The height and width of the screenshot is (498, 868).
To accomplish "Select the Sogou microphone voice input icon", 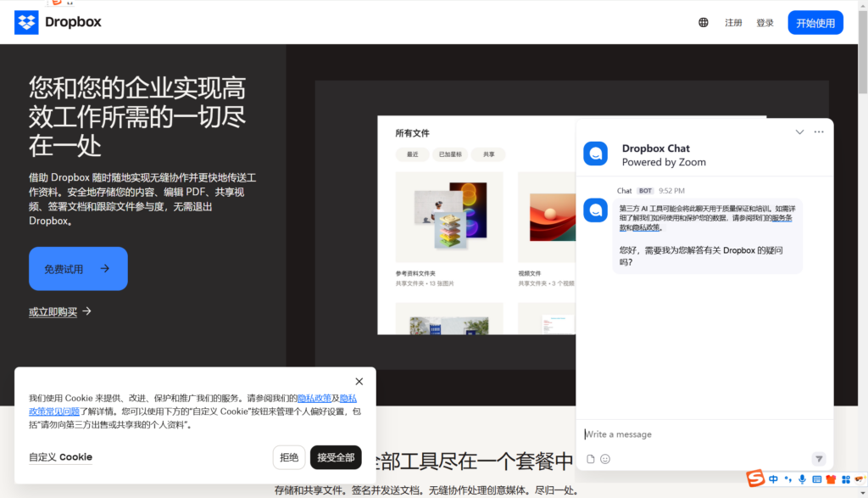I will coord(802,479).
